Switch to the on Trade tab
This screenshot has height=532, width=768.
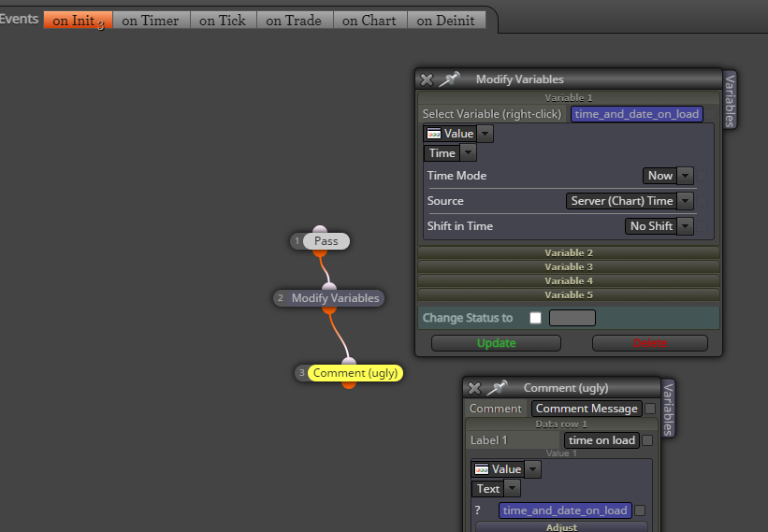(294, 21)
